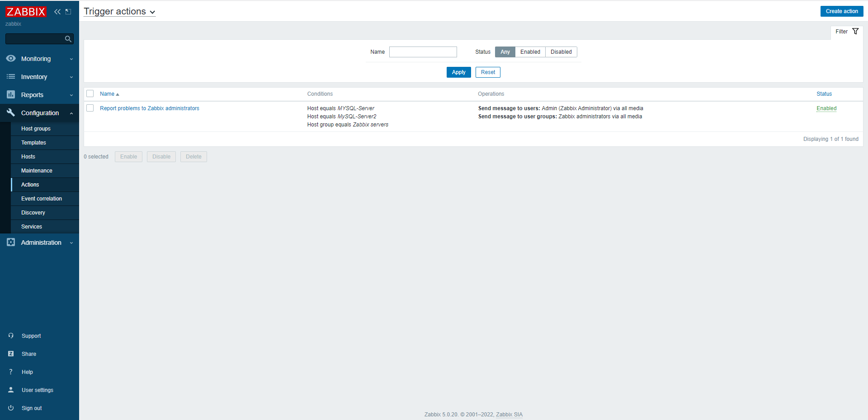Check the select-all checkbox in header
The height and width of the screenshot is (420, 868).
point(90,93)
